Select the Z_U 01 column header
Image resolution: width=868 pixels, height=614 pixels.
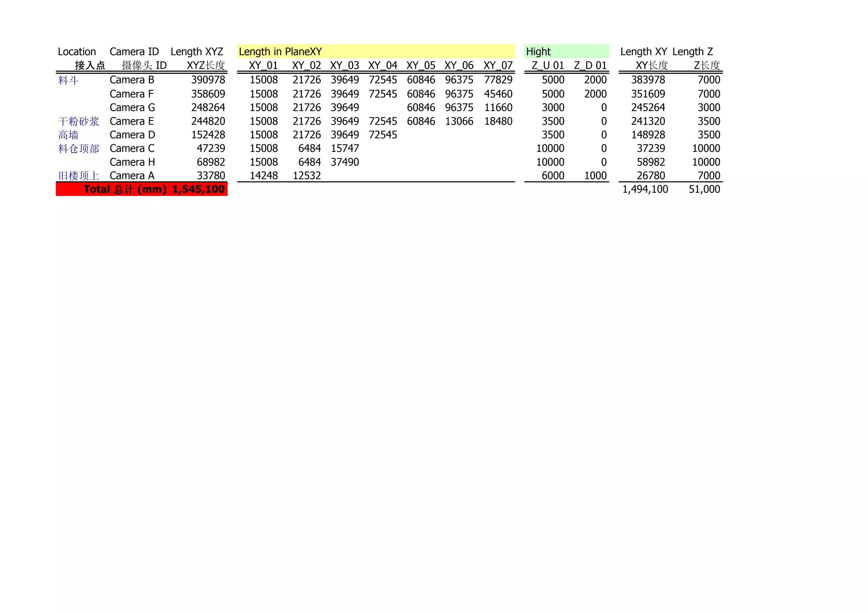coord(548,65)
